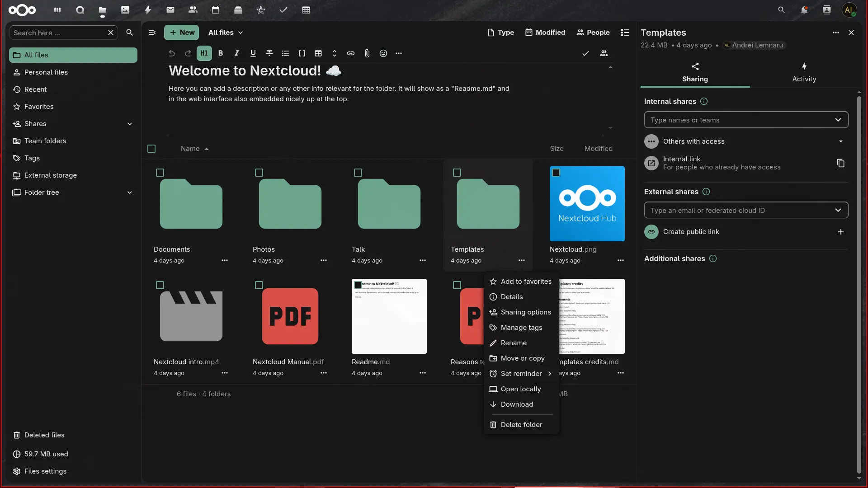Select the Nextcloud.png checkbox
The width and height of the screenshot is (868, 488).
[556, 173]
